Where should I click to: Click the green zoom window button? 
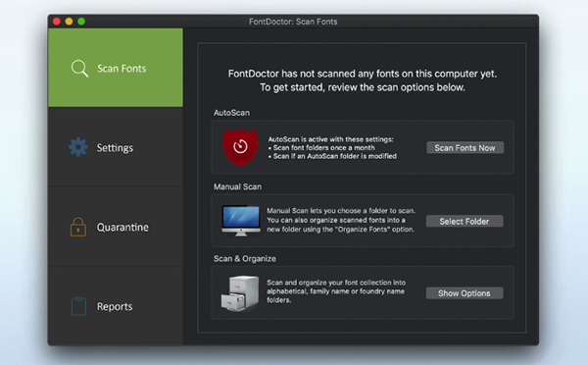tap(81, 22)
